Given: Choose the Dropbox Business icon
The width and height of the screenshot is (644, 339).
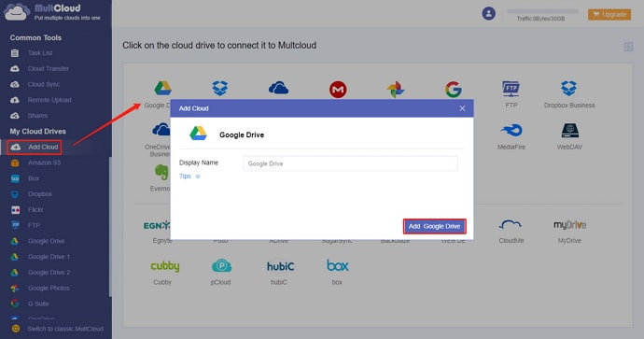Looking at the screenshot, I should [x=568, y=89].
